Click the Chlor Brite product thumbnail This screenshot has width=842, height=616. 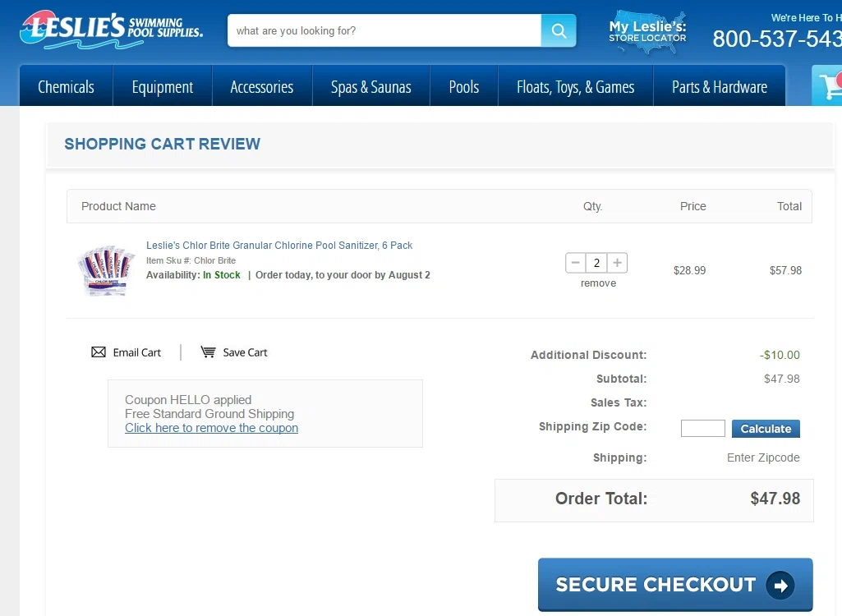coord(106,271)
